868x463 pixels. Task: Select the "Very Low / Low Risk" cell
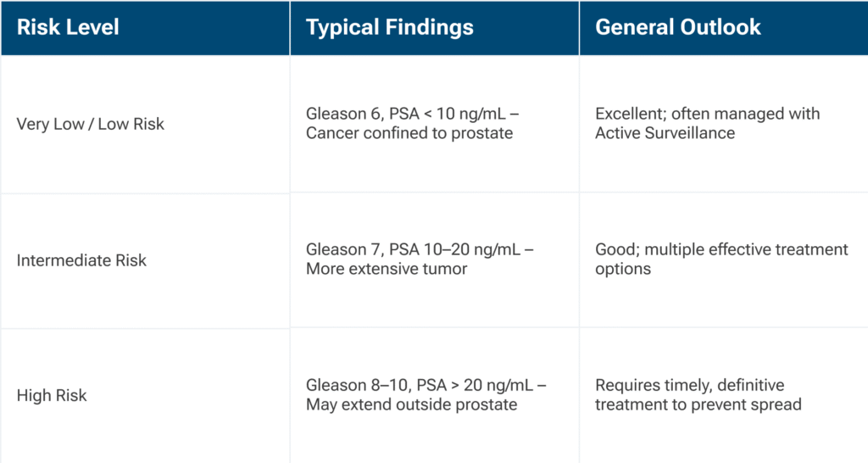(91, 124)
